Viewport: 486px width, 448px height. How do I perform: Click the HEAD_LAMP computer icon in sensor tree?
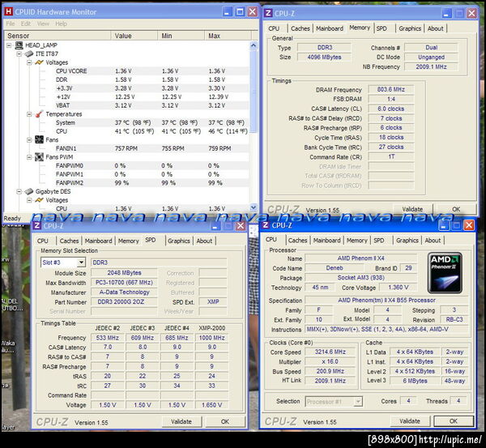[19, 45]
